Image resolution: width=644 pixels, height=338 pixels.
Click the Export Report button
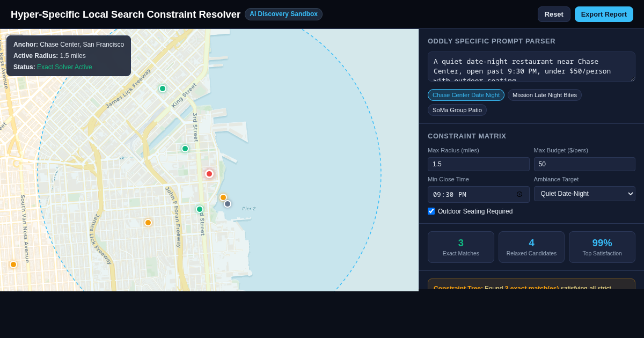(x=604, y=14)
